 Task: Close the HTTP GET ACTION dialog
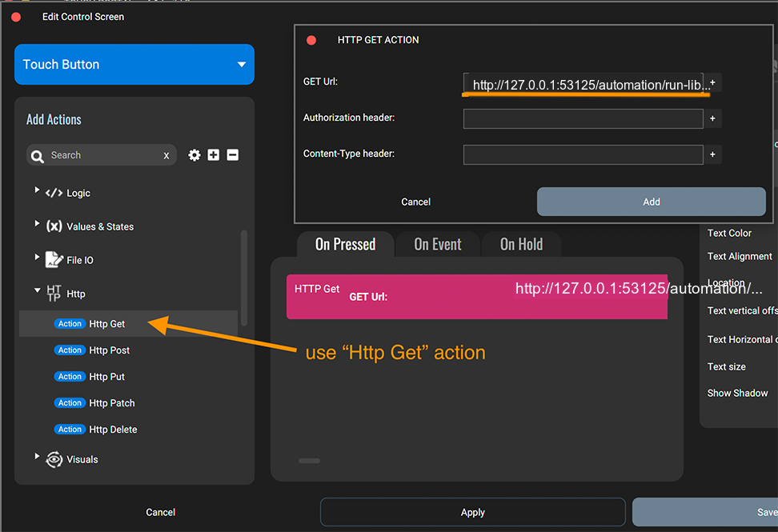[x=311, y=40]
